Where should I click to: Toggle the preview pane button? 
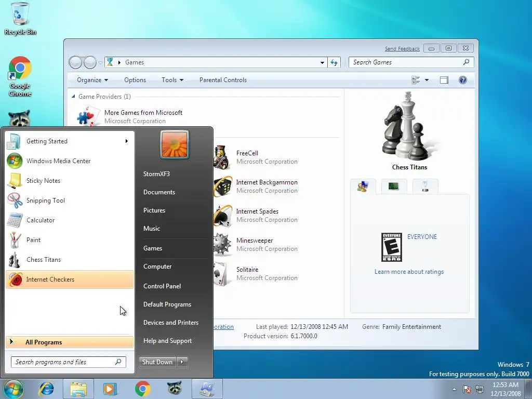444,80
